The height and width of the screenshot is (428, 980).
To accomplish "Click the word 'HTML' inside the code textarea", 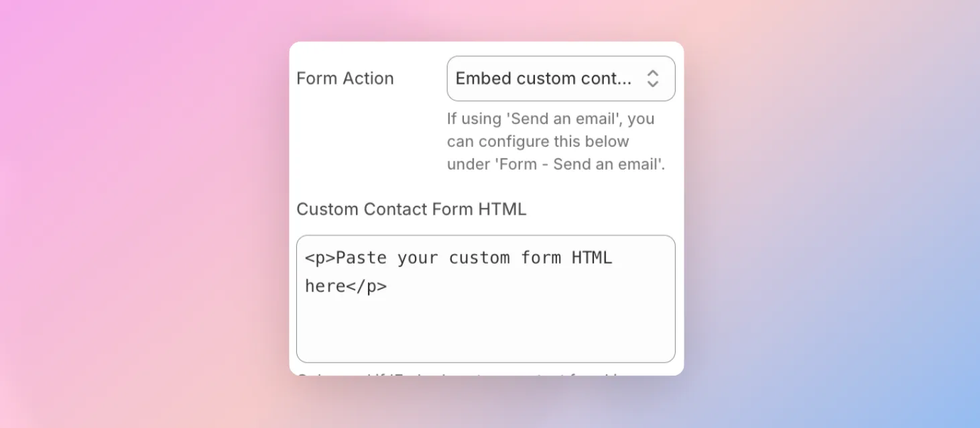I will click(x=592, y=258).
